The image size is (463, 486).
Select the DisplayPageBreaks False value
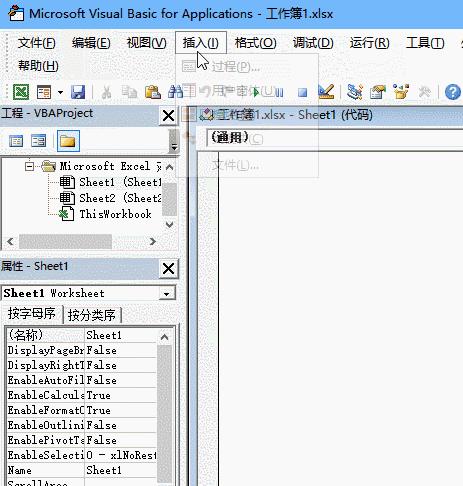pyautogui.click(x=120, y=350)
